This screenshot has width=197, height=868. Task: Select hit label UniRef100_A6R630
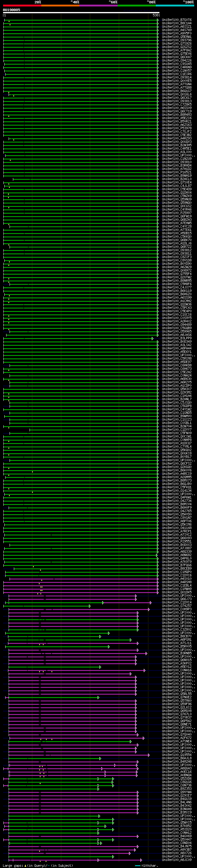click(177, 379)
